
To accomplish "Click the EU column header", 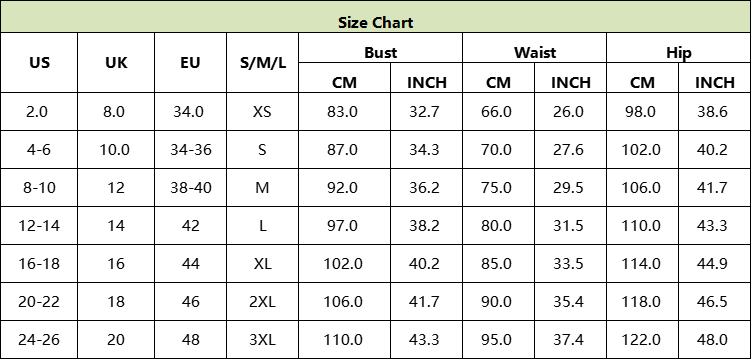I will pyautogui.click(x=190, y=62).
